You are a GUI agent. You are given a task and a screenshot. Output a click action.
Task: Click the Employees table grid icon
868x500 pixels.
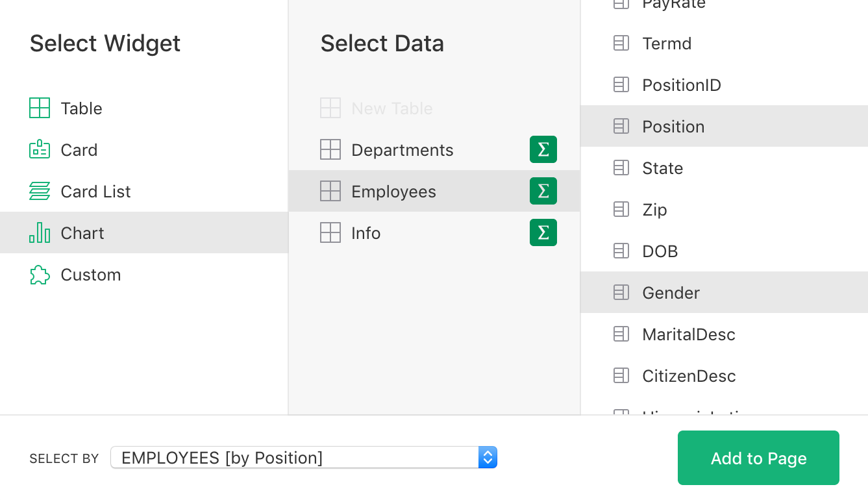[330, 191]
